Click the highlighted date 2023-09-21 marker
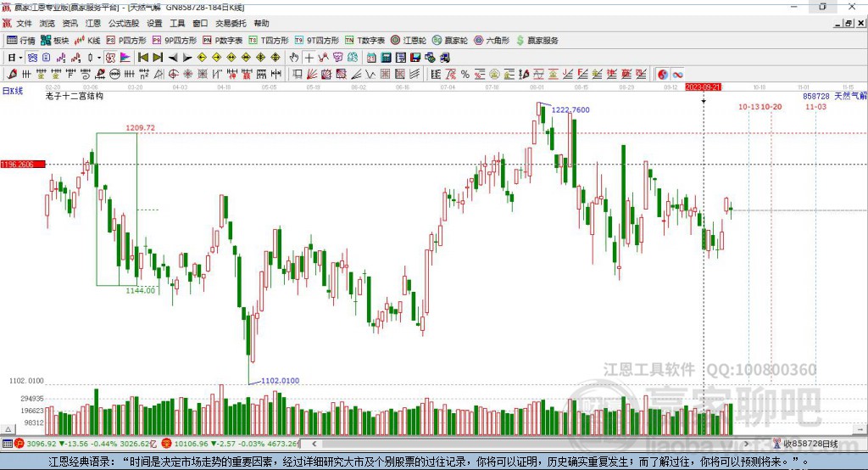Image resolution: width=868 pixels, height=470 pixels. click(703, 87)
